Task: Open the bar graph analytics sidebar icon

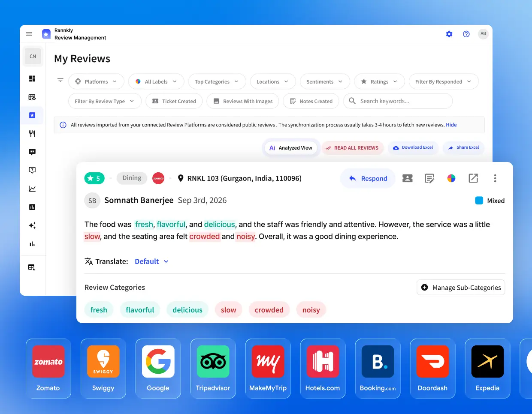Action: tap(32, 244)
